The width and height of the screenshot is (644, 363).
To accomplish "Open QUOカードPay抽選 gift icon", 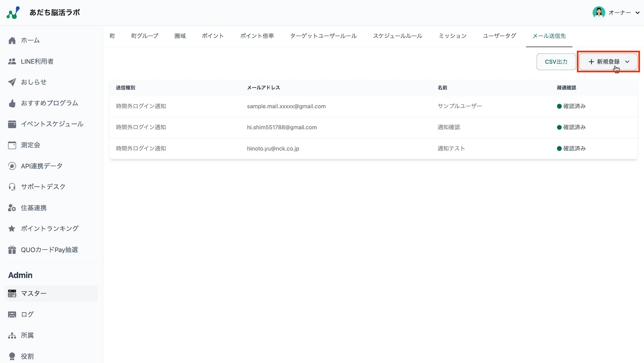I will click(12, 249).
